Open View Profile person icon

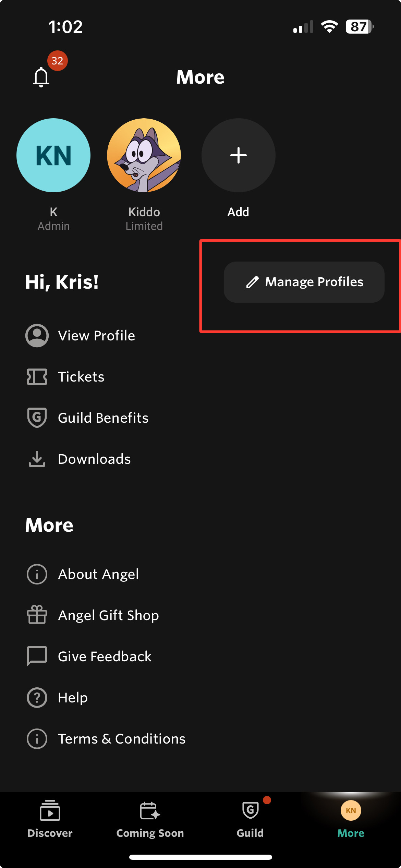(37, 336)
